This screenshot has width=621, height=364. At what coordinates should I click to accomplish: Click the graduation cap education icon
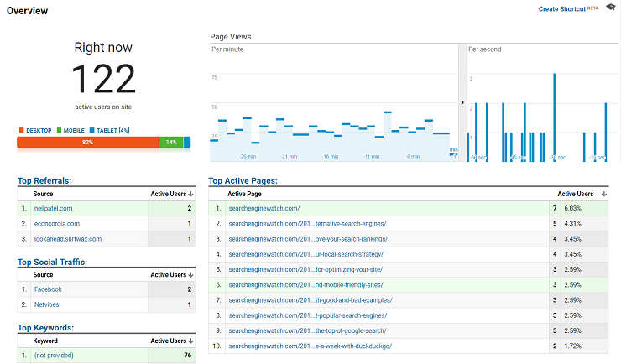point(610,8)
